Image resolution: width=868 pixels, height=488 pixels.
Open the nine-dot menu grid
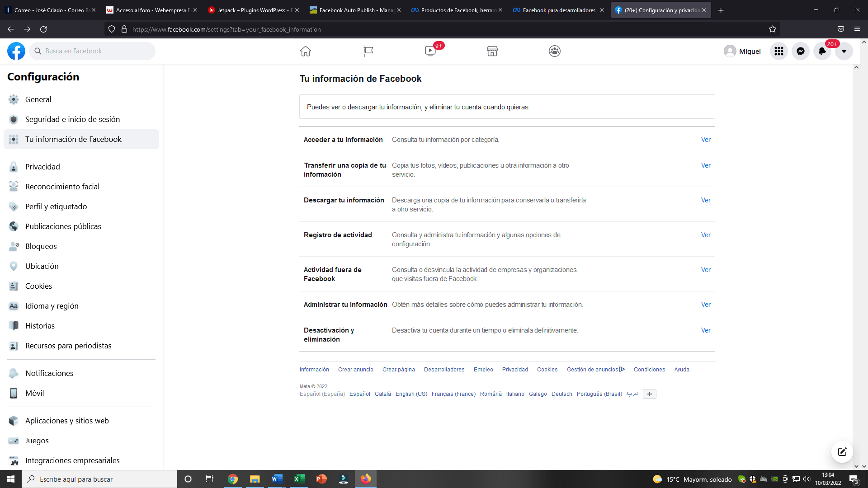tap(779, 51)
